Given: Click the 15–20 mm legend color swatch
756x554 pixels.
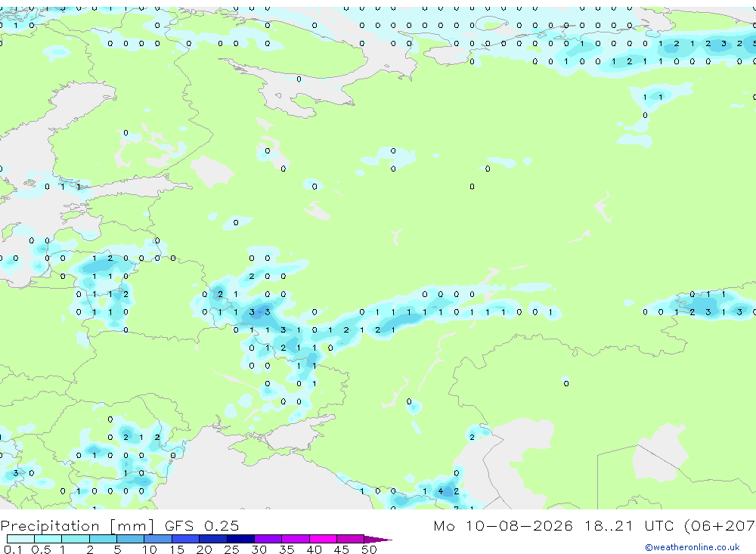Looking at the screenshot, I should (186, 539).
